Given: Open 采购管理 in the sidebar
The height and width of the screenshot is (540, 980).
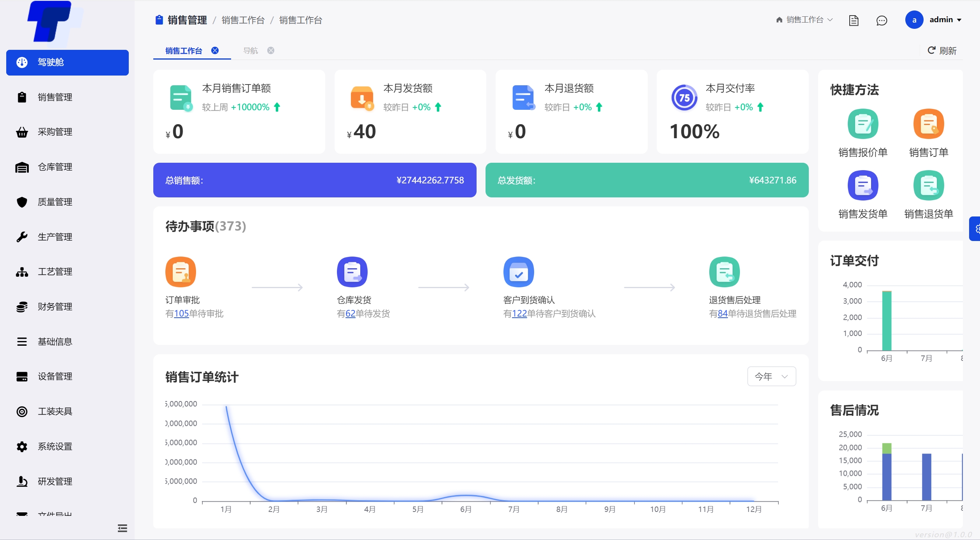Looking at the screenshot, I should pyautogui.click(x=67, y=132).
